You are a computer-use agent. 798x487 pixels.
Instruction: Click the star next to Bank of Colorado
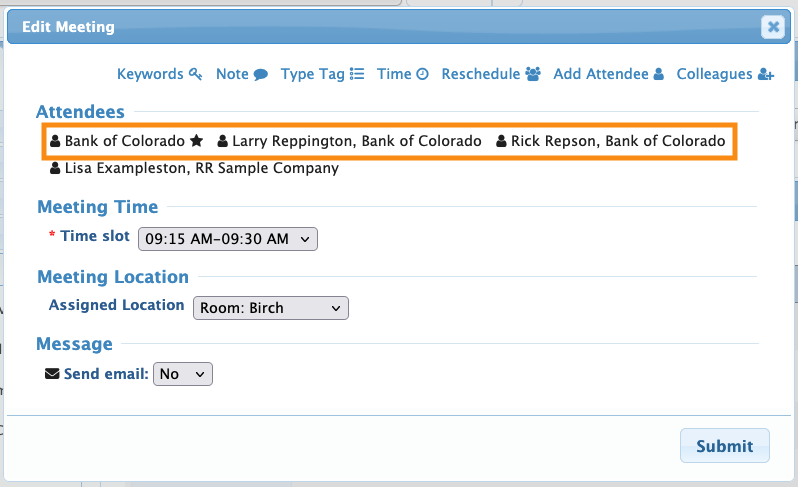tap(197, 141)
